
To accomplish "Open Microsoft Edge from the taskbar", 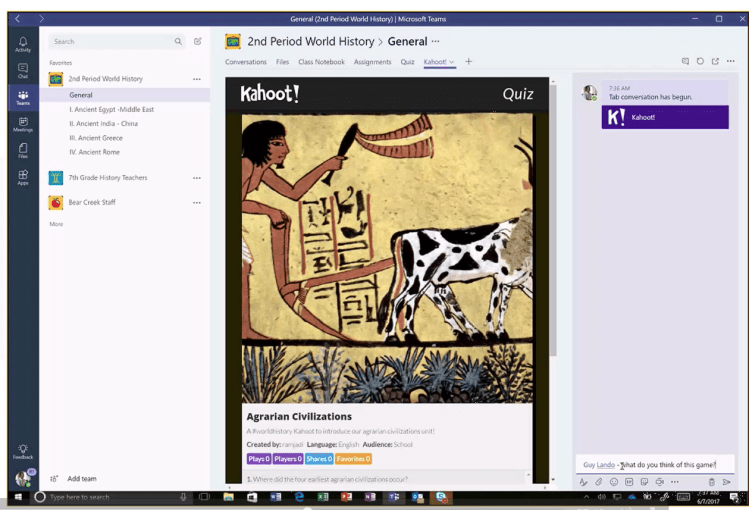I will click(x=299, y=497).
